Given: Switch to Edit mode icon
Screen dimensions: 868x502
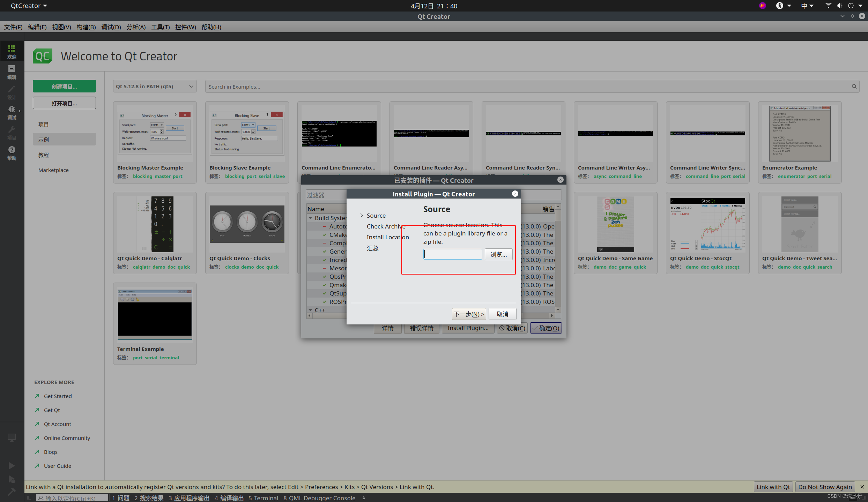Looking at the screenshot, I should tap(12, 72).
